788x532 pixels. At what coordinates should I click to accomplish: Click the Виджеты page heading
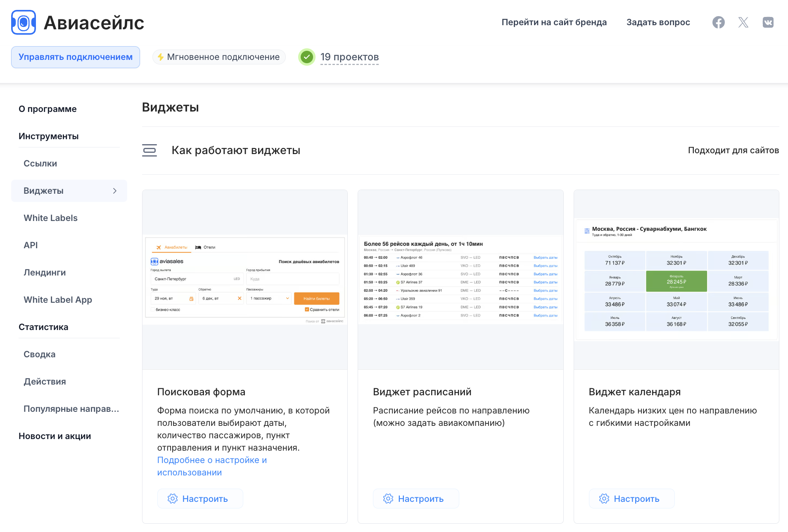point(171,107)
